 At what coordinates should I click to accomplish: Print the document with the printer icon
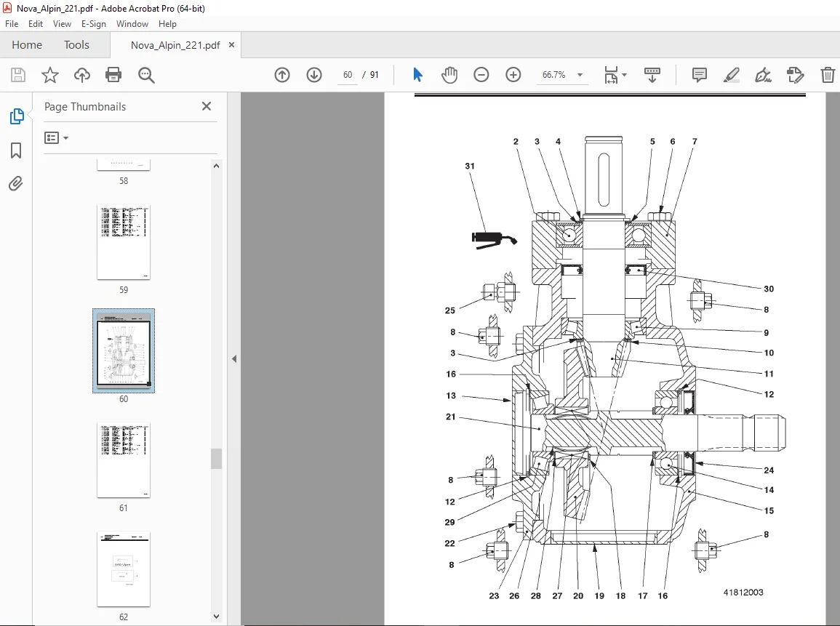click(x=113, y=75)
